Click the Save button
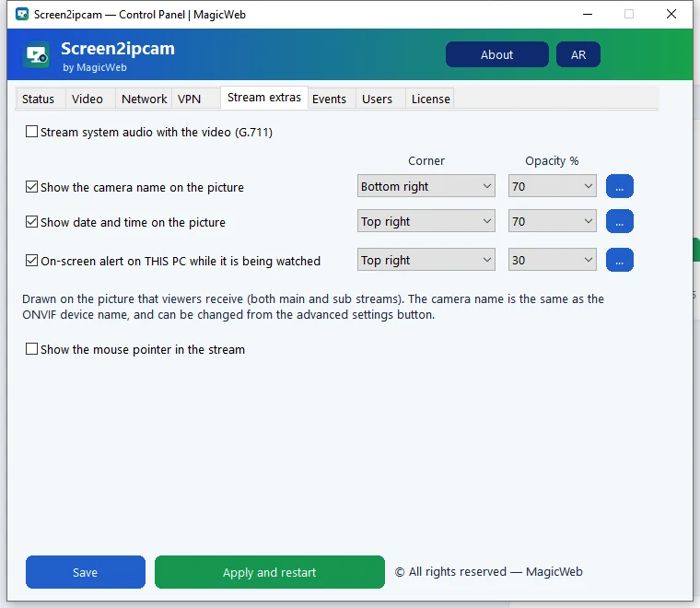This screenshot has height=608, width=700. (86, 572)
